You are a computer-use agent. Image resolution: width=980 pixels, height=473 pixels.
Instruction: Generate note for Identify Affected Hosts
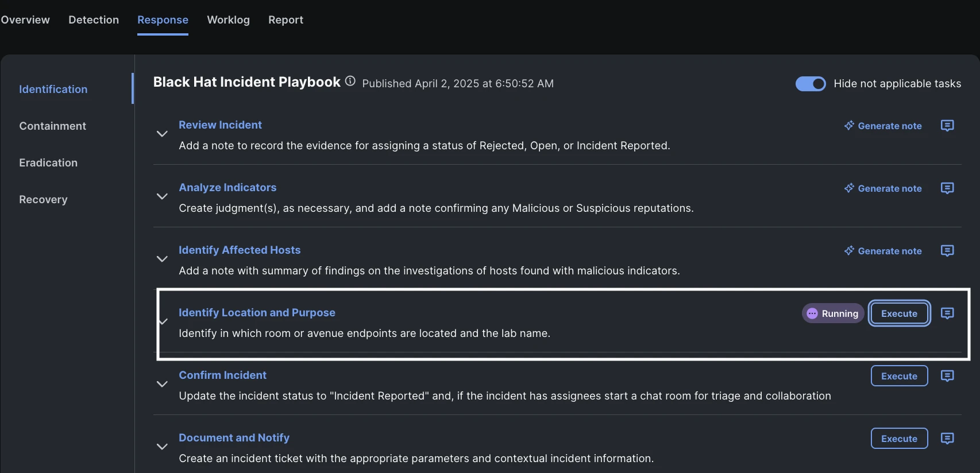[883, 251]
